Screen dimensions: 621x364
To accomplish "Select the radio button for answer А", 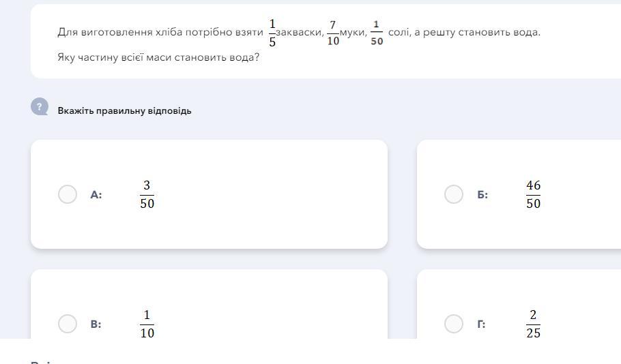I will (68, 194).
